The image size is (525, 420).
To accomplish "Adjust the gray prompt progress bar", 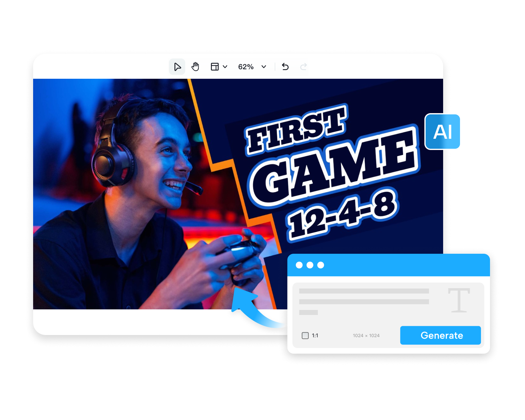I will [364, 291].
